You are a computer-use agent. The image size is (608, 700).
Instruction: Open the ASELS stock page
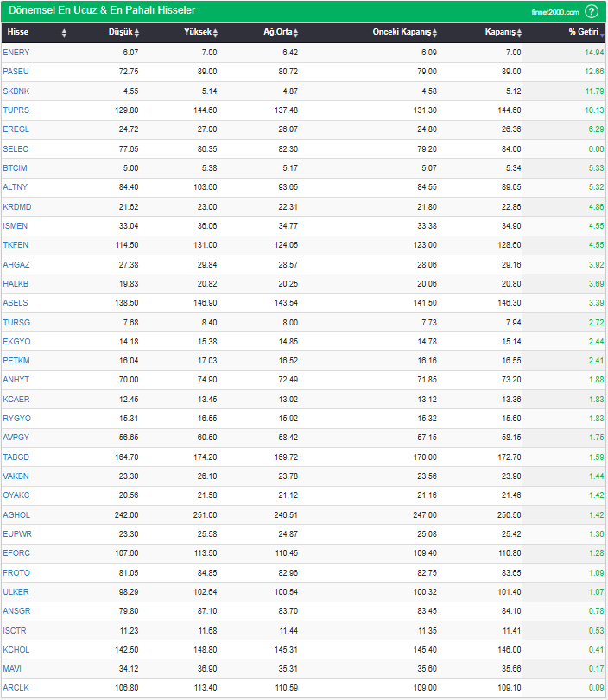(x=16, y=303)
